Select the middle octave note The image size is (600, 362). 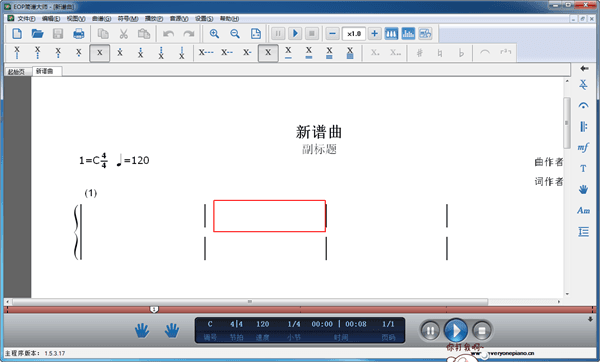pyautogui.click(x=99, y=53)
